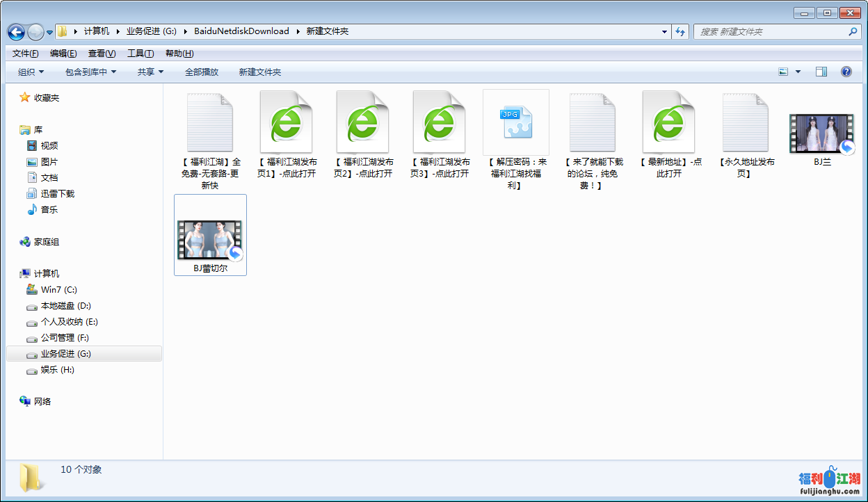Open the 查看(V) menu

click(x=102, y=54)
